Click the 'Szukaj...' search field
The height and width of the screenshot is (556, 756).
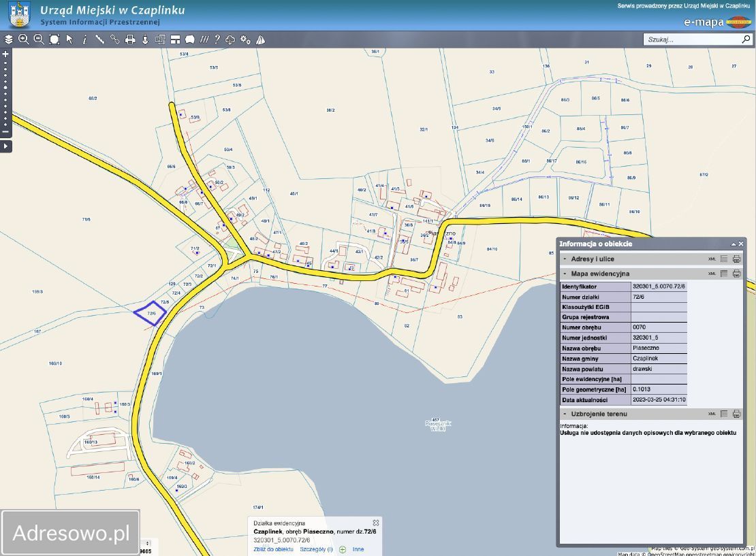pyautogui.click(x=691, y=39)
